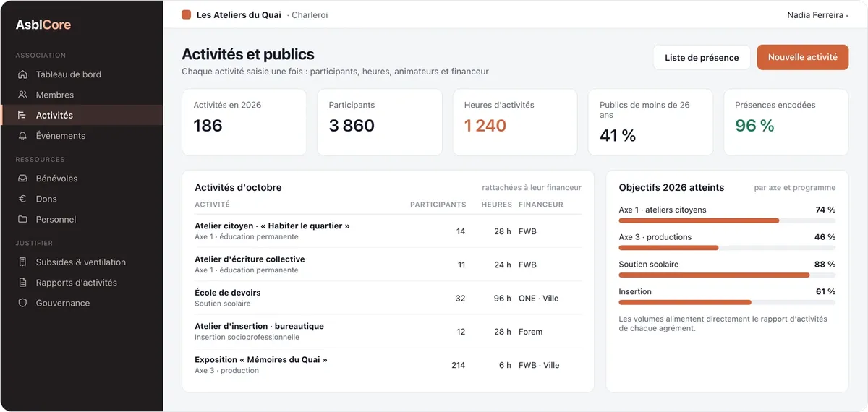The image size is (868, 412).
Task: Select the Atelier citoyen « Habiter le quartier » row
Action: [x=388, y=231]
